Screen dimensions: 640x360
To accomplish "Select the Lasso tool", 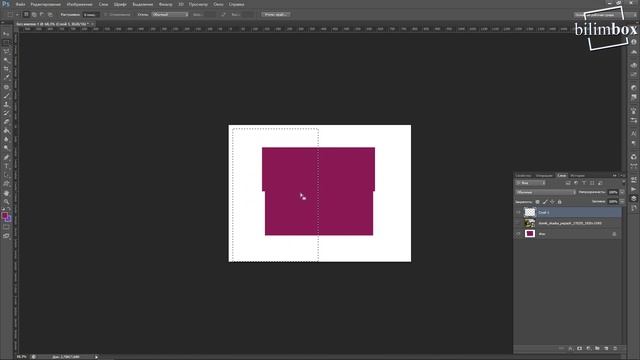I will pos(6,51).
